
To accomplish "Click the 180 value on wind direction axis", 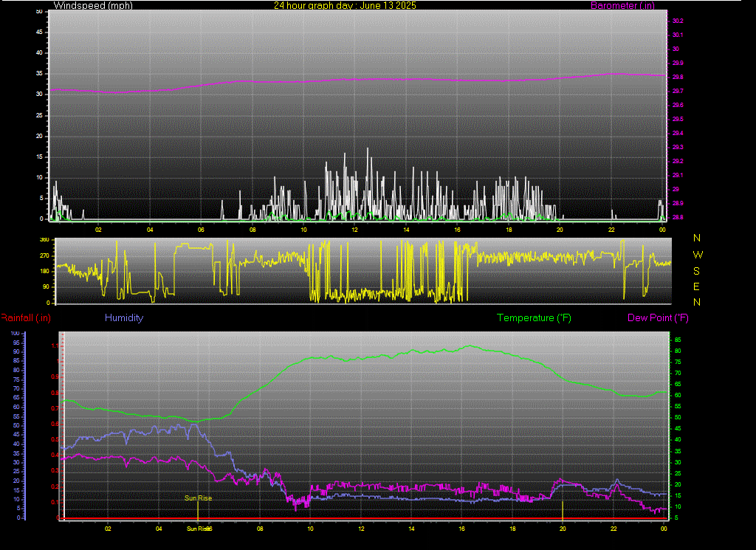I will click(44, 271).
